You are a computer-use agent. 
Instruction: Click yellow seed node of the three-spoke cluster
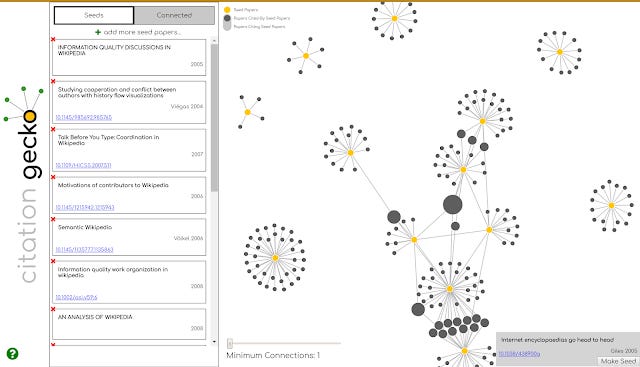pyautogui.click(x=247, y=112)
